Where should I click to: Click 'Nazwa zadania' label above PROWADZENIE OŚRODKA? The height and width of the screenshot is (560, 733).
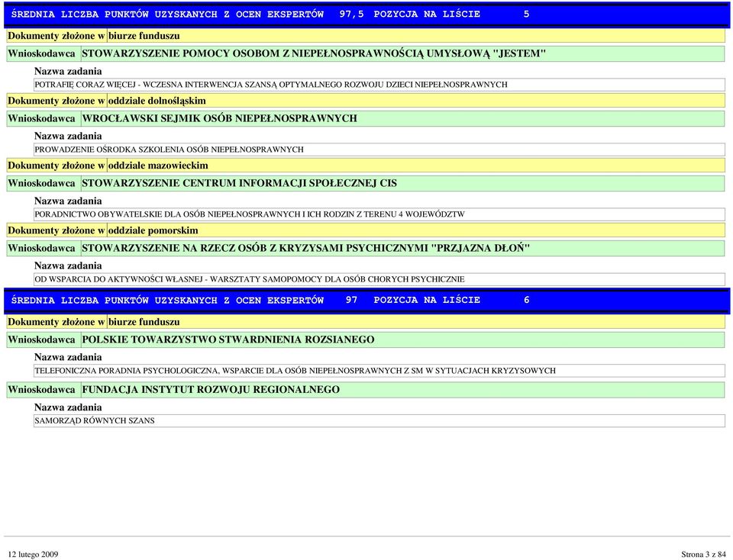(x=68, y=137)
